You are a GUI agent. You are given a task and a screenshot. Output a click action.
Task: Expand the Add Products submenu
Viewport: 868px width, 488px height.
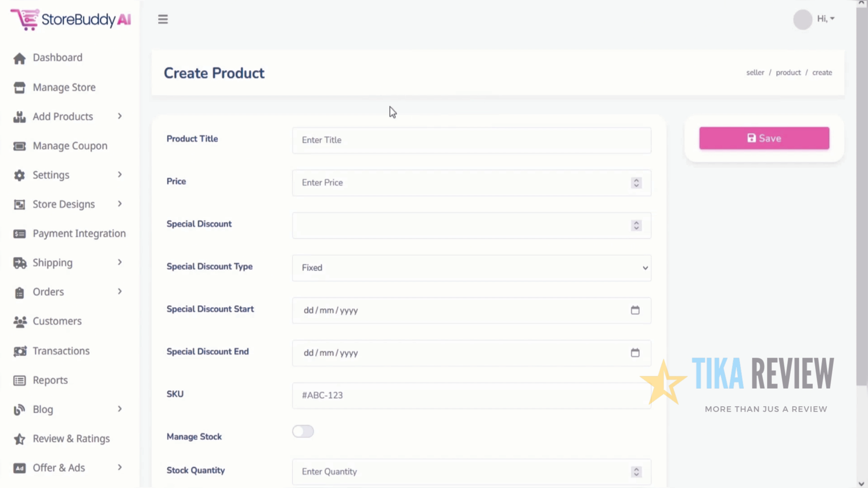click(x=119, y=116)
